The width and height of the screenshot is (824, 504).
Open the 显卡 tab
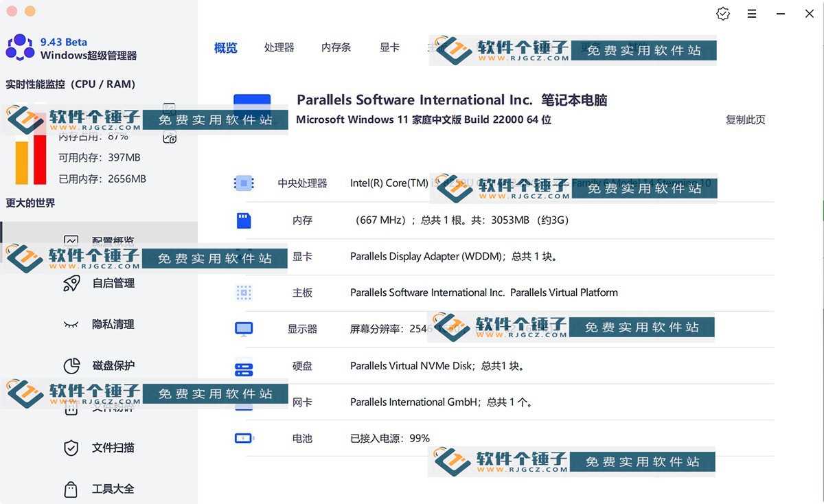pos(389,47)
